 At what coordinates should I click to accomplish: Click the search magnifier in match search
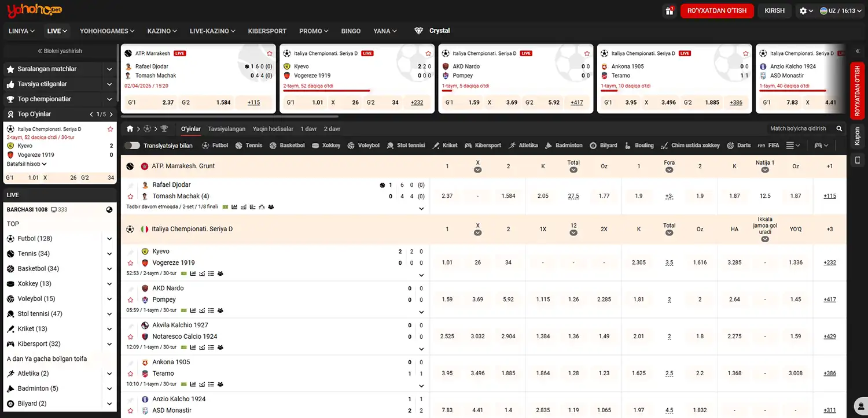(839, 129)
